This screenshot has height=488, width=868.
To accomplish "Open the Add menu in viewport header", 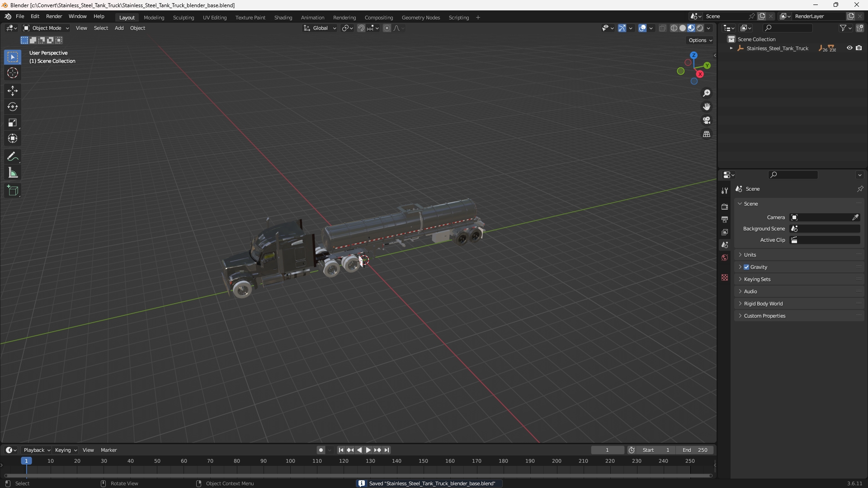I will click(119, 28).
